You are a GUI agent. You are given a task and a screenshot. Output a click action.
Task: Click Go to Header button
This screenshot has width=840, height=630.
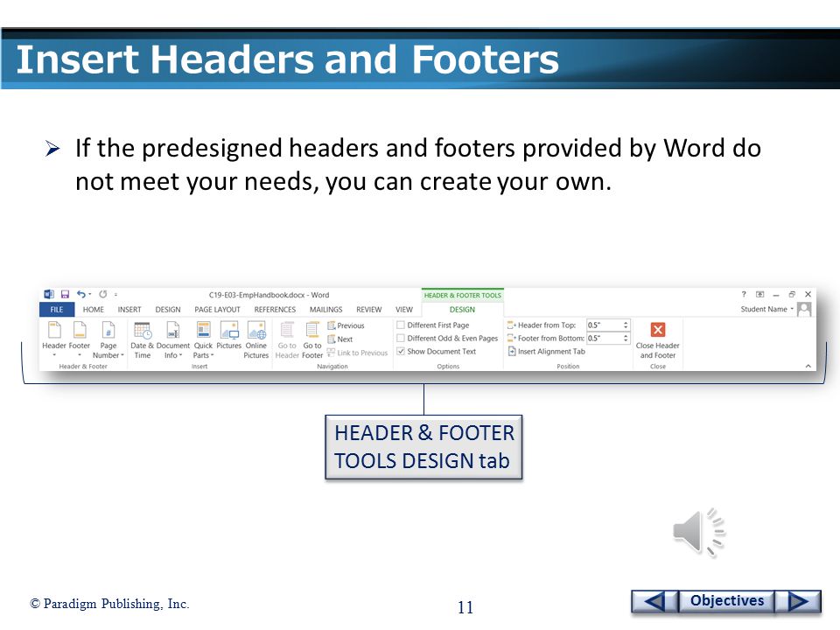pyautogui.click(x=287, y=339)
